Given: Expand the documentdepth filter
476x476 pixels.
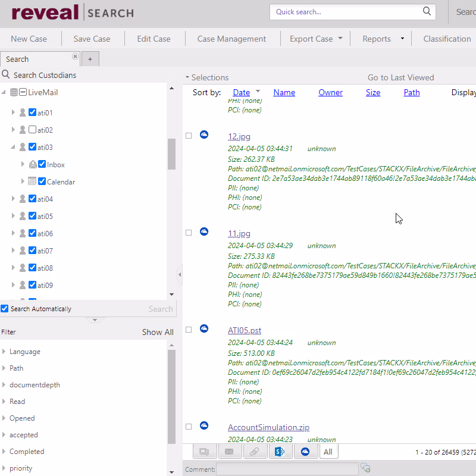Looking at the screenshot, I should point(4,385).
